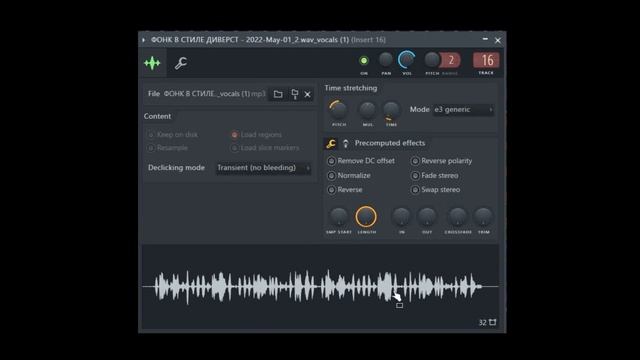
Task: Toggle the Load slice markers option
Action: pyautogui.click(x=265, y=148)
